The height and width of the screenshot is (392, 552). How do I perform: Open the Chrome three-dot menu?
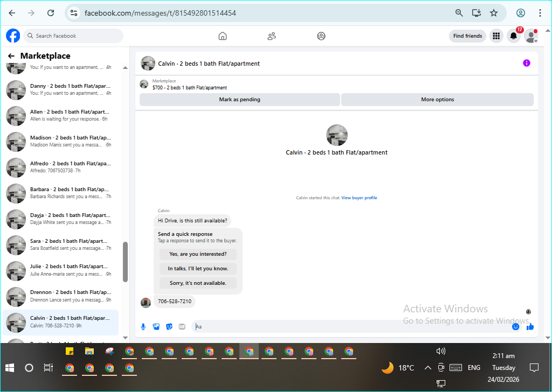(x=540, y=13)
